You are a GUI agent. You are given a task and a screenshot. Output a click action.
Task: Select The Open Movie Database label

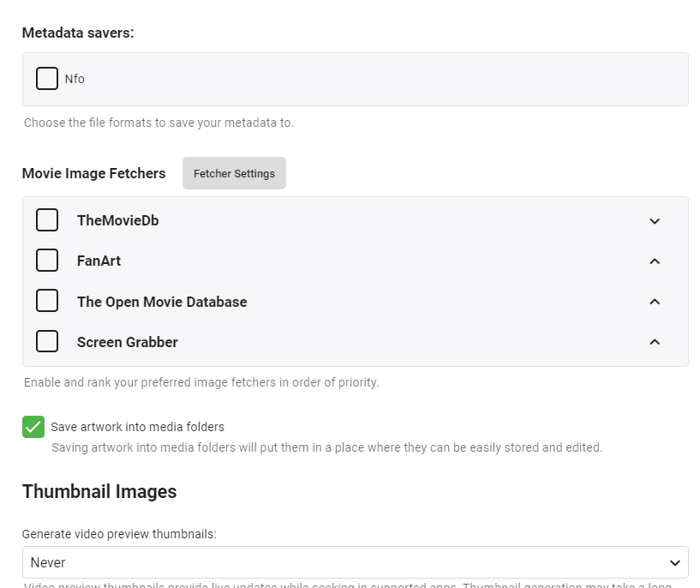coord(162,302)
